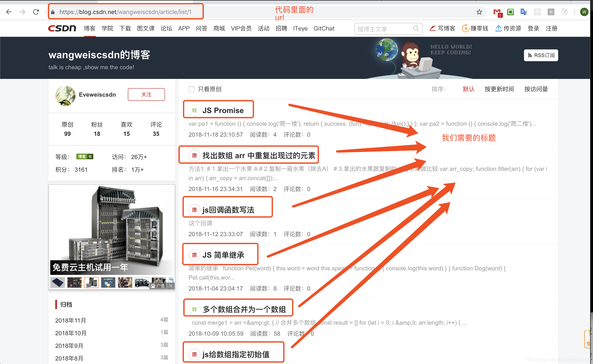Enable the 只看原创 checkbox
593x364 pixels.
(192, 89)
